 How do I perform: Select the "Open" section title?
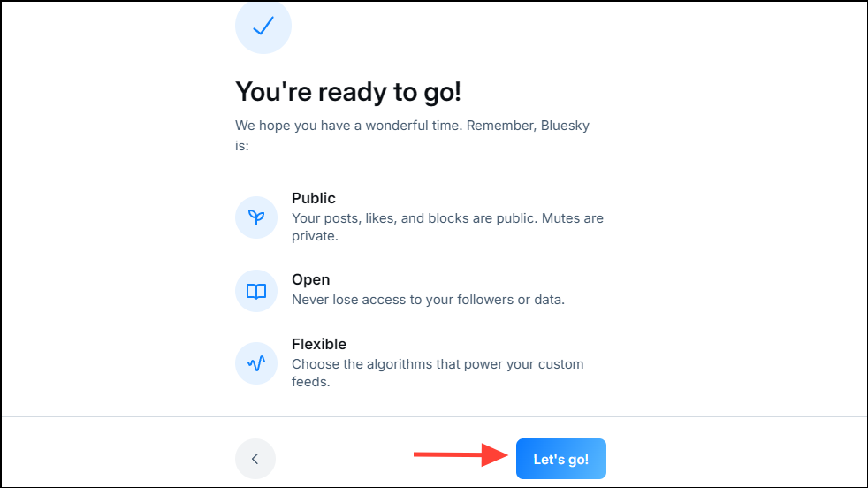310,279
